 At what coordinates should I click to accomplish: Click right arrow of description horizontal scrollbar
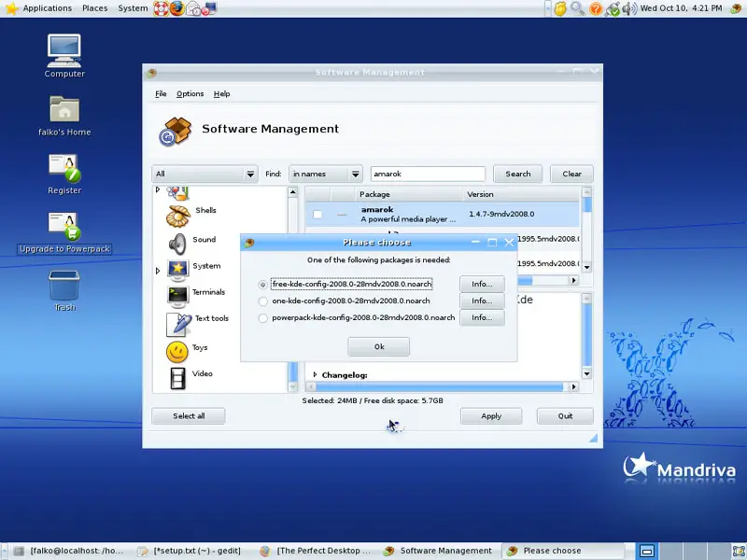(574, 386)
